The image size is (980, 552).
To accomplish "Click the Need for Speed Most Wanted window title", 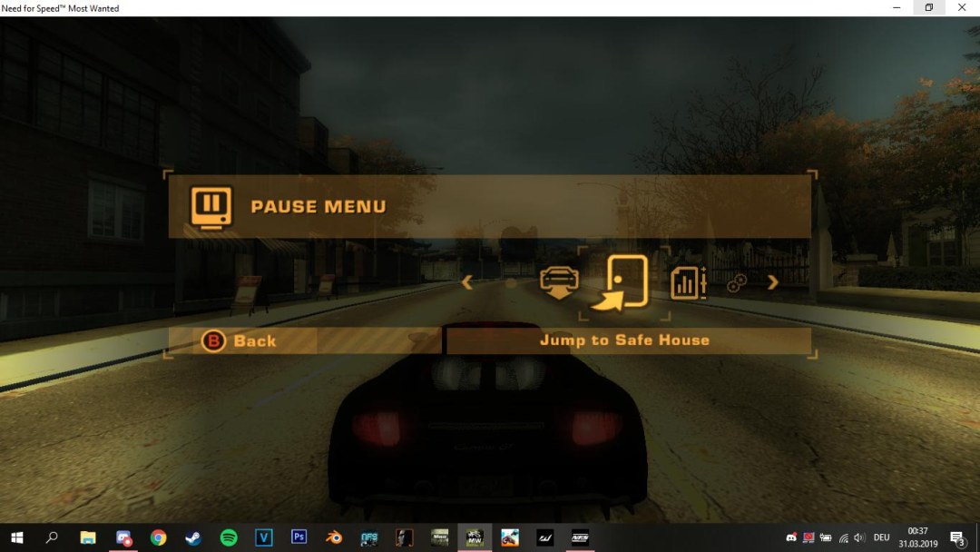I will point(60,8).
